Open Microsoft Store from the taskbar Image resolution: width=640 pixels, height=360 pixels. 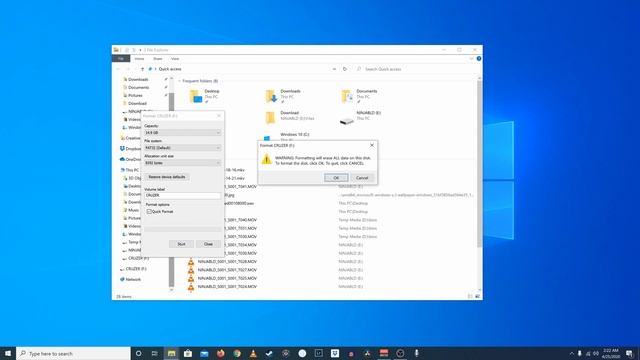pyautogui.click(x=188, y=353)
